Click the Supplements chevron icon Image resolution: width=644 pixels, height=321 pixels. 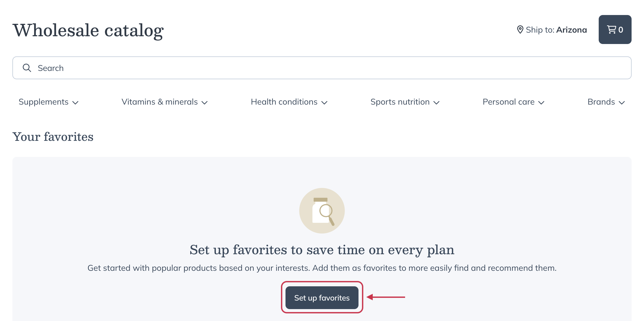pyautogui.click(x=75, y=103)
